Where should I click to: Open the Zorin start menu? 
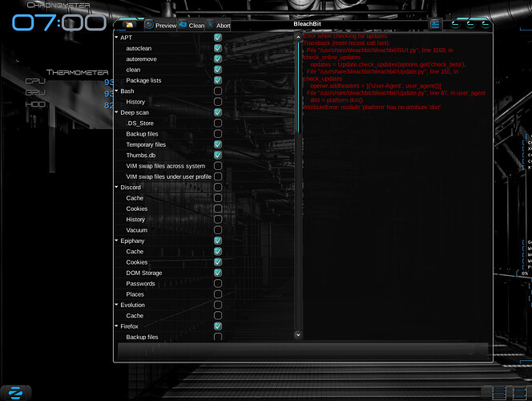click(15, 393)
